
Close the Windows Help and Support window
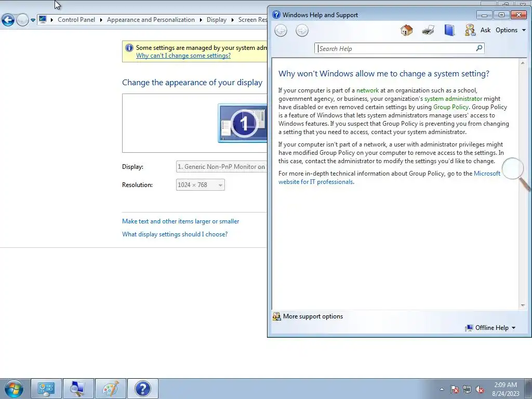coord(518,15)
